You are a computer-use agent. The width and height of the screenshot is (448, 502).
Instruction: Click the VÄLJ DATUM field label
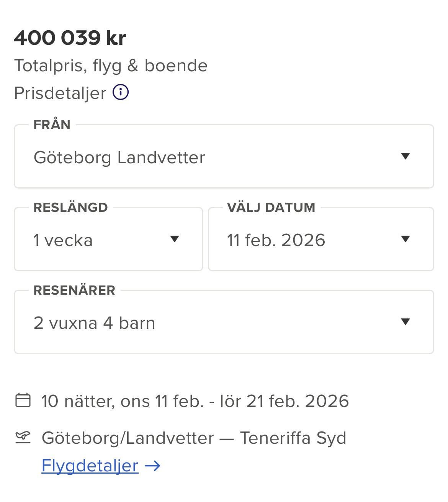coord(271,207)
